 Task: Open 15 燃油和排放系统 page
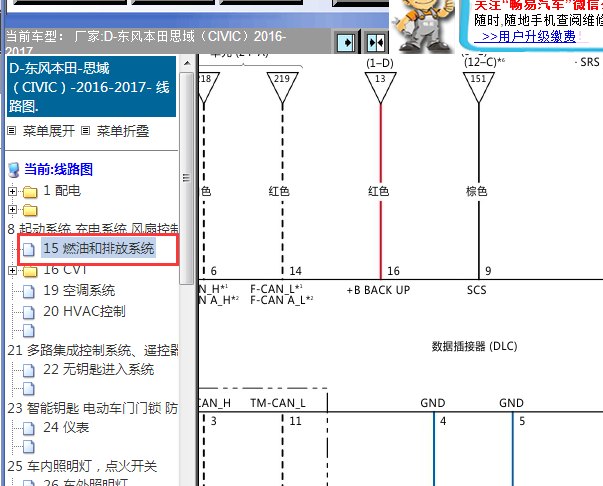98,248
